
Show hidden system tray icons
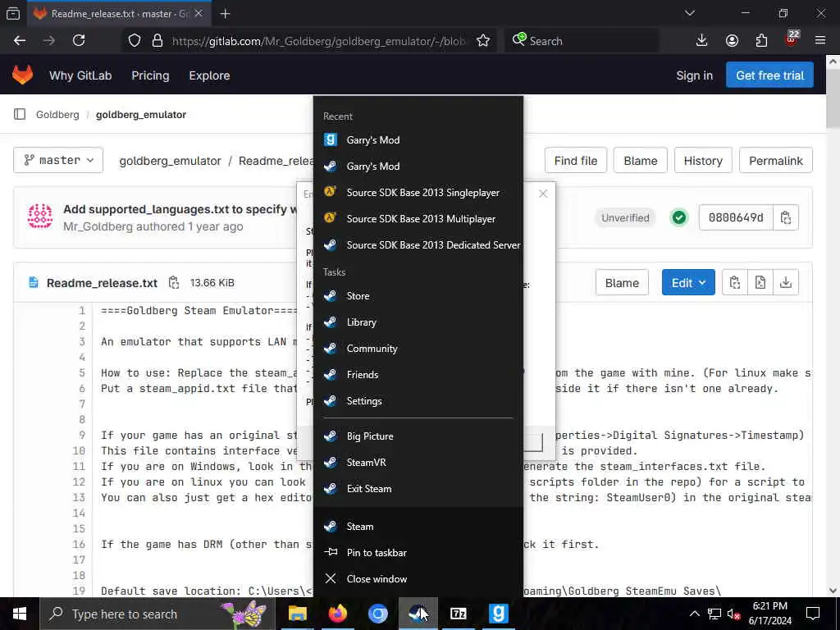(x=694, y=614)
